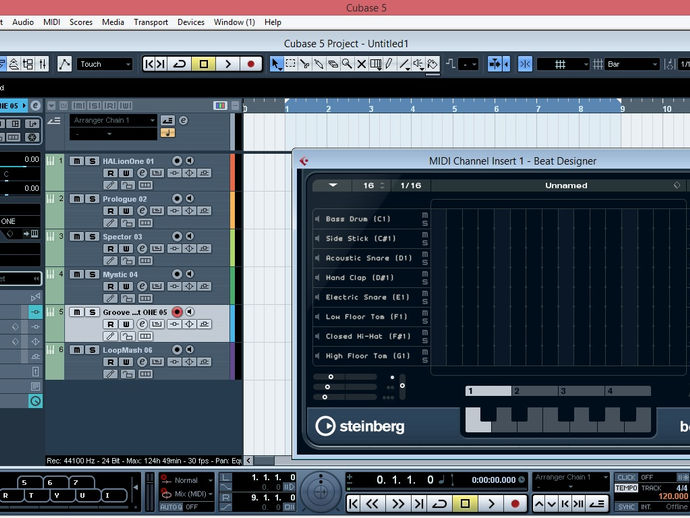The width and height of the screenshot is (690, 518).
Task: Select the Object Selection arrow tool
Action: pos(276,64)
